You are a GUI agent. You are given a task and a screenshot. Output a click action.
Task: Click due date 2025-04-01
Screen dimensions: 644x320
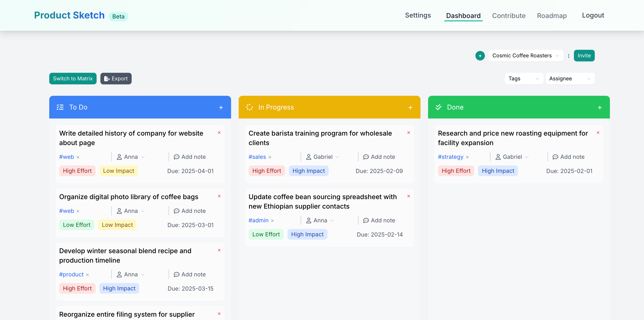191,171
